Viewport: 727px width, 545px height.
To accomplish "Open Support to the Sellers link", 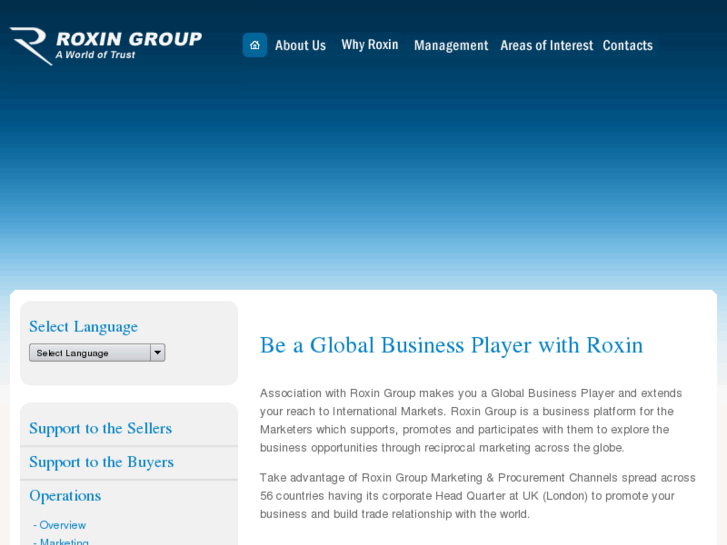I will (101, 428).
